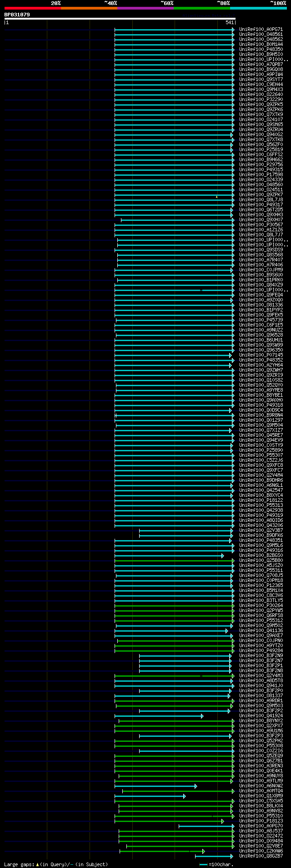Viewport: 291px width, 868px height.
Task: Select label UniRef100_Q9XHO7
Action: point(261,220)
